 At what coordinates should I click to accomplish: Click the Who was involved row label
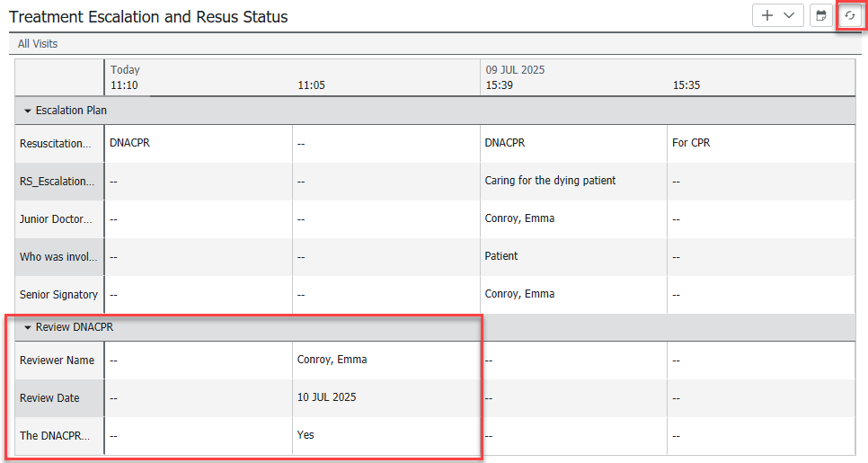tap(56, 256)
